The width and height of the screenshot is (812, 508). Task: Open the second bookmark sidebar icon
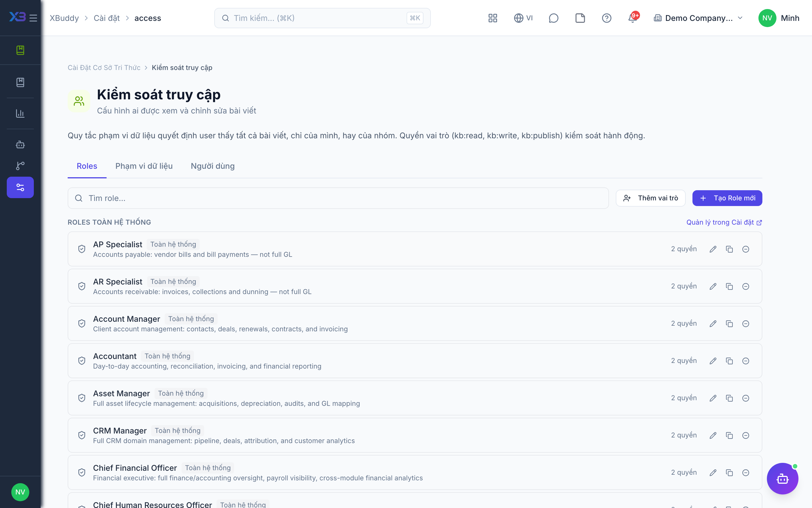tap(20, 82)
